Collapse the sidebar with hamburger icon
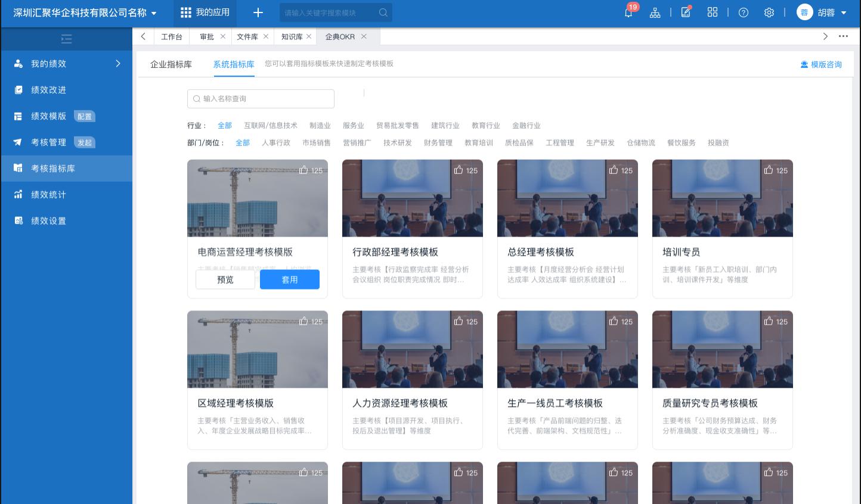Screen dimensions: 861x504 [67, 39]
